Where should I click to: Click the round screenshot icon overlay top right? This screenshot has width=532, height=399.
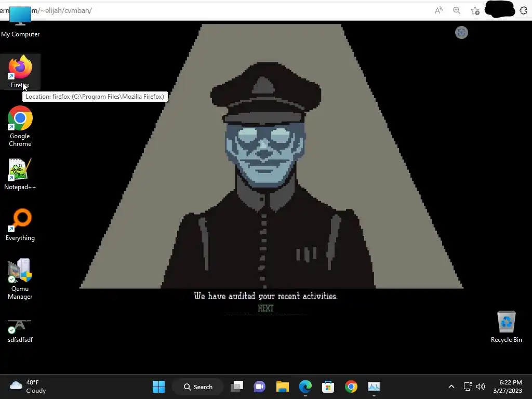click(461, 33)
